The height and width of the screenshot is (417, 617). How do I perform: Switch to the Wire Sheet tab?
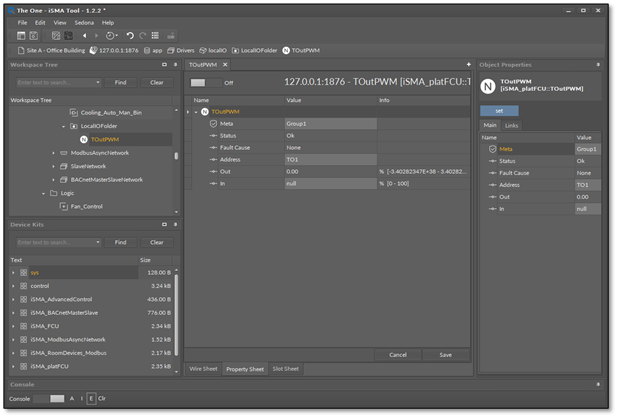[x=203, y=369]
